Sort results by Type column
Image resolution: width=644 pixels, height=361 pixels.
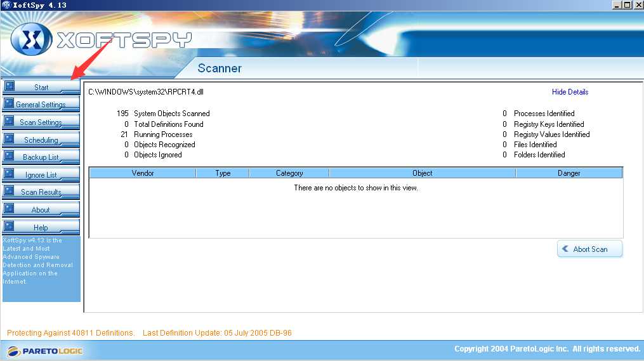[223, 173]
